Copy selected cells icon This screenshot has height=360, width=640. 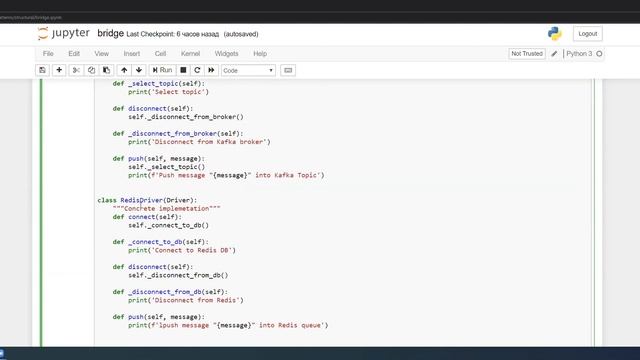[91, 70]
